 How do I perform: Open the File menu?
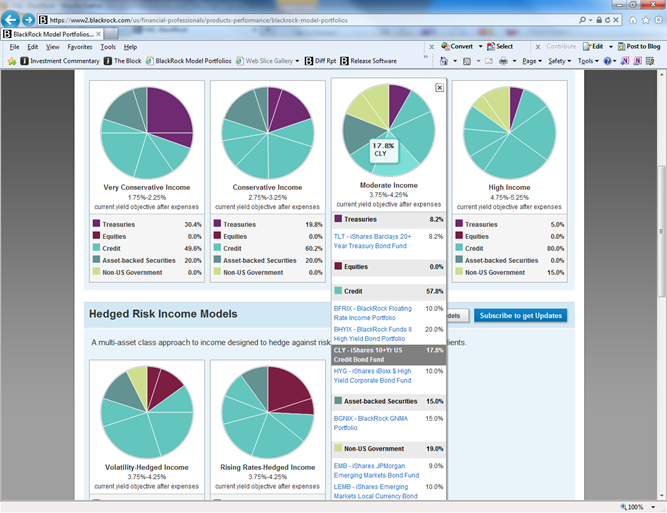pyautogui.click(x=14, y=47)
